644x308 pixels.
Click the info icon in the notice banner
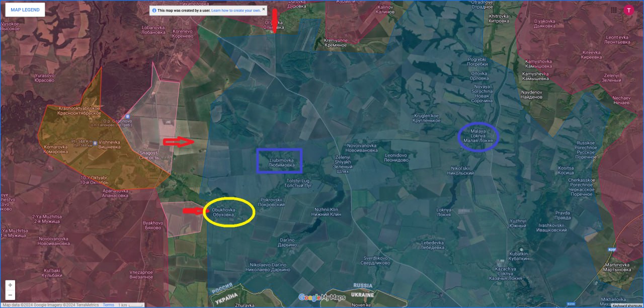pyautogui.click(x=154, y=10)
